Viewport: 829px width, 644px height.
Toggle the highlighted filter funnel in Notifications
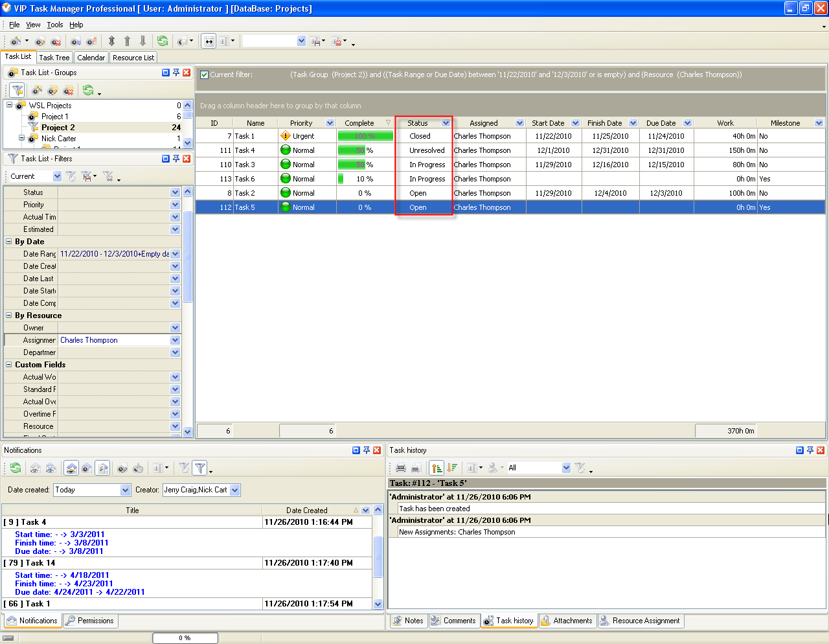tap(199, 468)
